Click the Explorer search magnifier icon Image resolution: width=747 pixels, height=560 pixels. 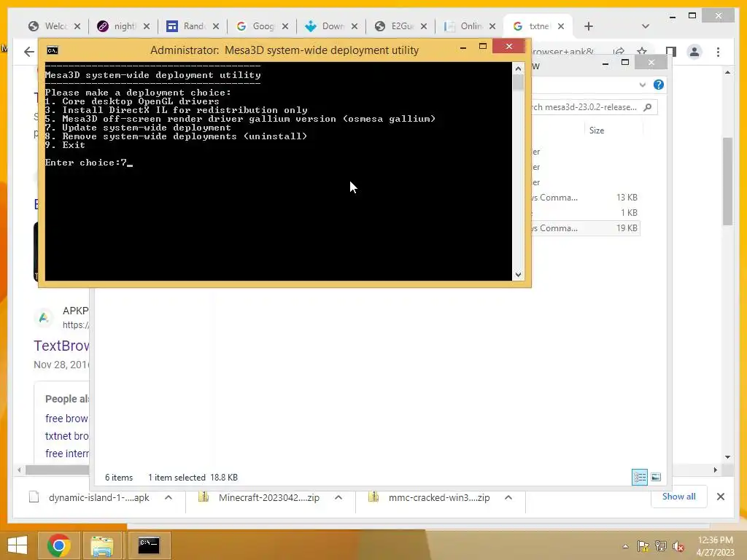click(648, 107)
